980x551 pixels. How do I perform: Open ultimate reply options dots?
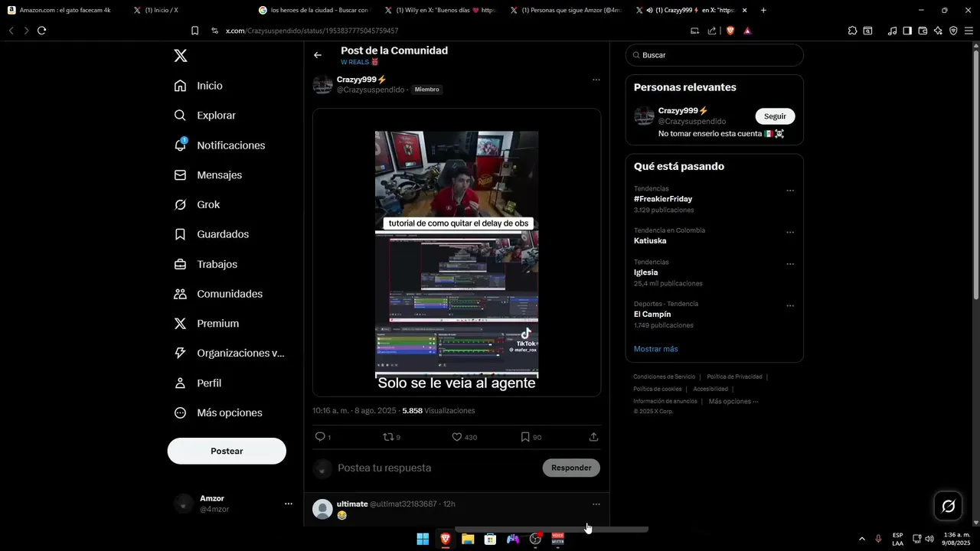tap(596, 504)
